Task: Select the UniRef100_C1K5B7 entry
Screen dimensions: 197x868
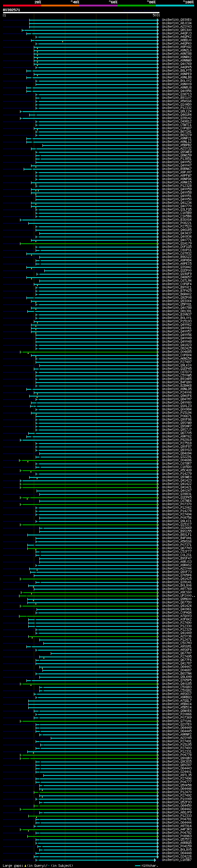Action: point(177,860)
